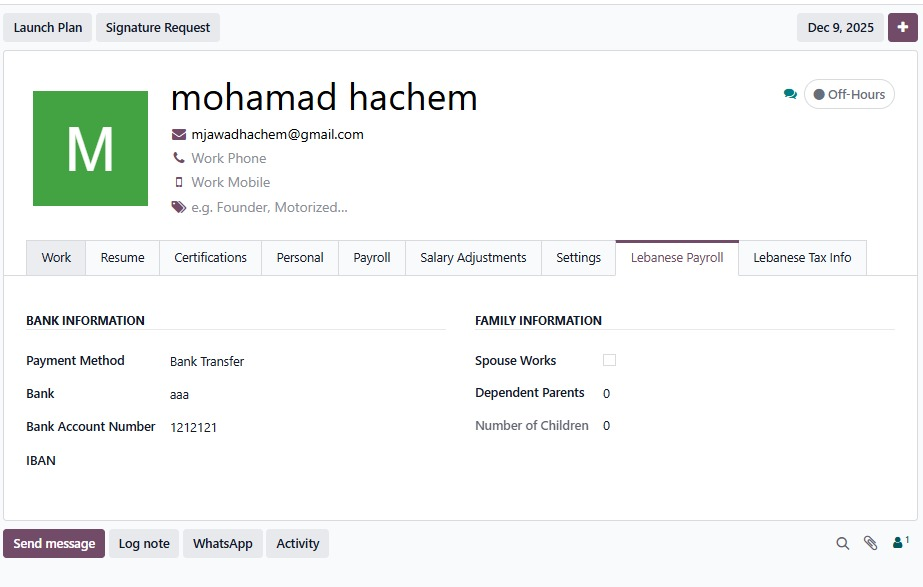Switch to the Payroll tab
Image resolution: width=923 pixels, height=587 pixels.
coord(372,257)
